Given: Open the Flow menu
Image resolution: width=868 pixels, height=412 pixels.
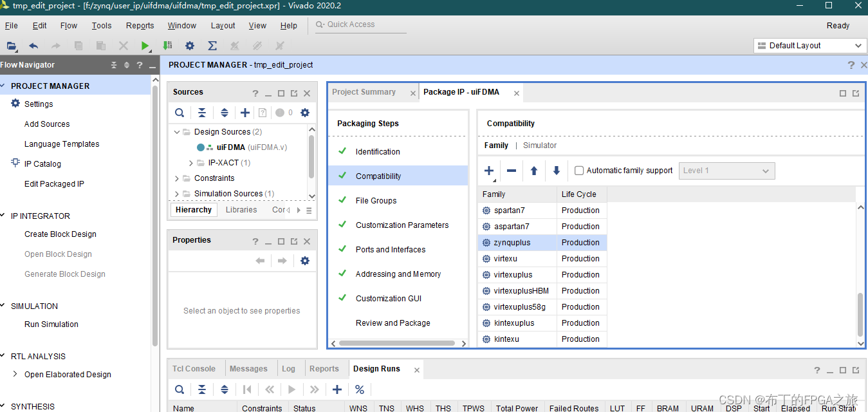Looking at the screenshot, I should pyautogui.click(x=68, y=26).
